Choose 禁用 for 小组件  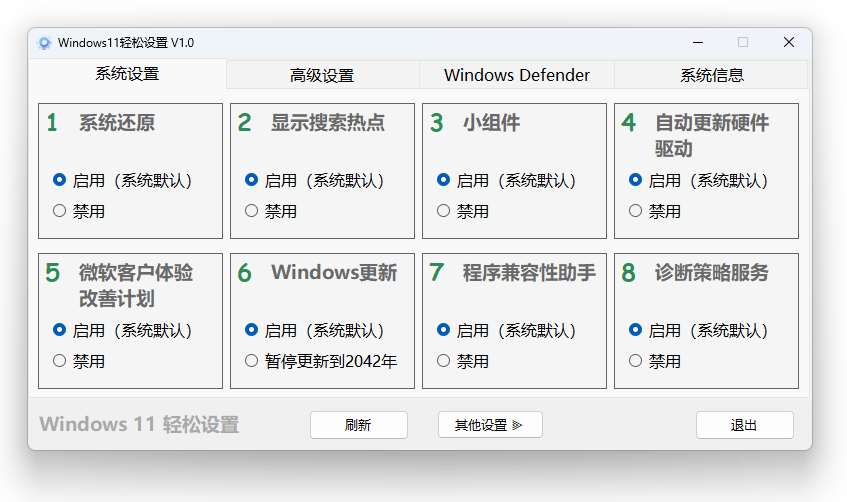point(444,211)
